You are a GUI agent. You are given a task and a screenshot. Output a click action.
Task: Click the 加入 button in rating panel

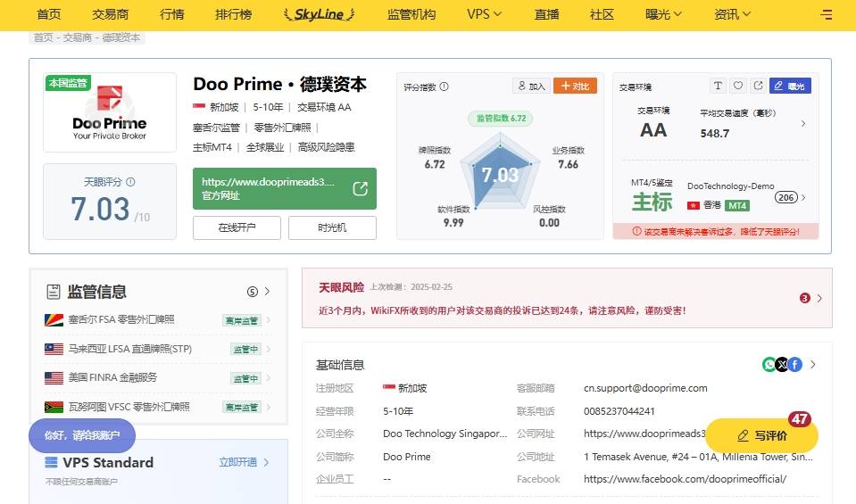coord(532,87)
